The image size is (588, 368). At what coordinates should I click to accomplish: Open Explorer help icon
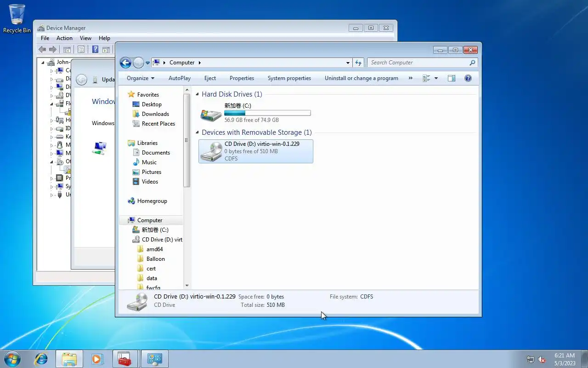pos(468,78)
